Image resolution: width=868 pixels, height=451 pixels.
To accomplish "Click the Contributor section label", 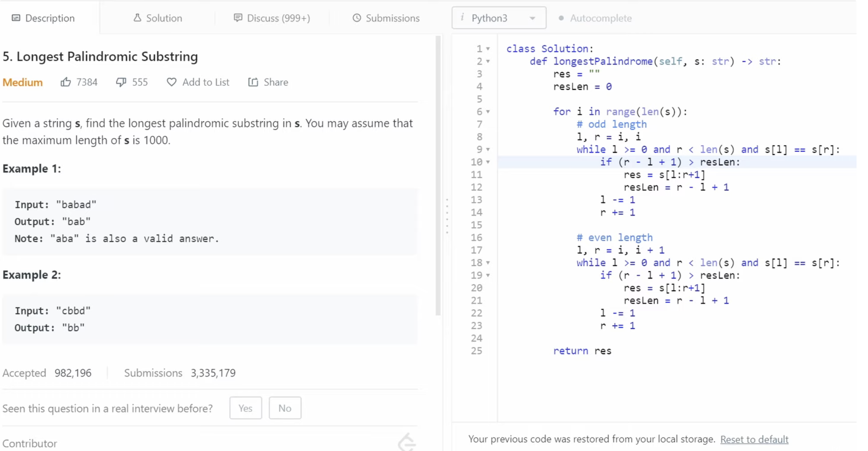I will pyautogui.click(x=30, y=443).
